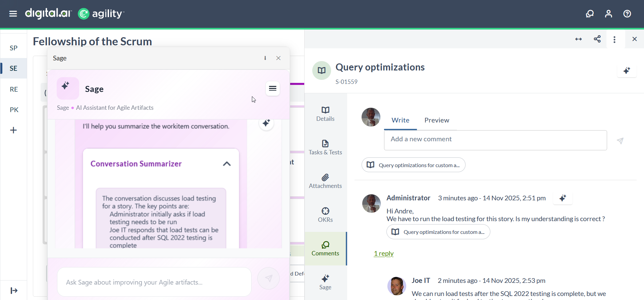Open the main hamburger navigation menu
This screenshot has width=644, height=300.
pyautogui.click(x=13, y=14)
